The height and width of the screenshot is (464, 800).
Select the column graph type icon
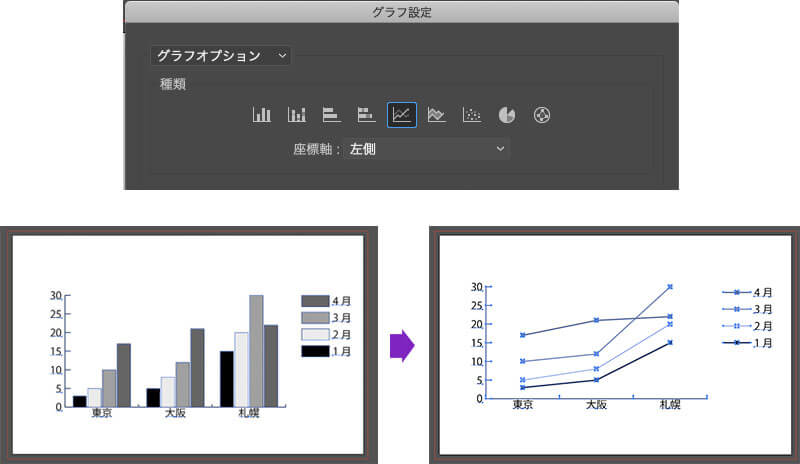click(262, 115)
